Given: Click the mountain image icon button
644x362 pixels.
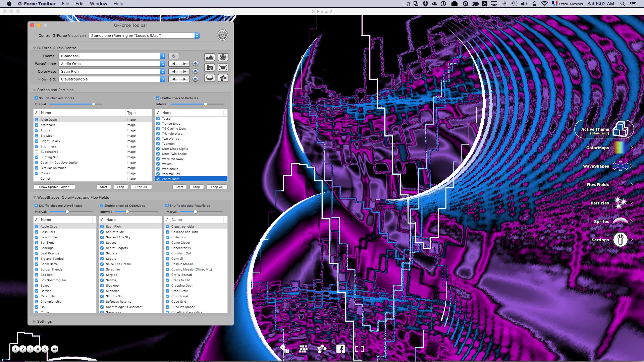Looking at the screenshot, I should point(210,57).
